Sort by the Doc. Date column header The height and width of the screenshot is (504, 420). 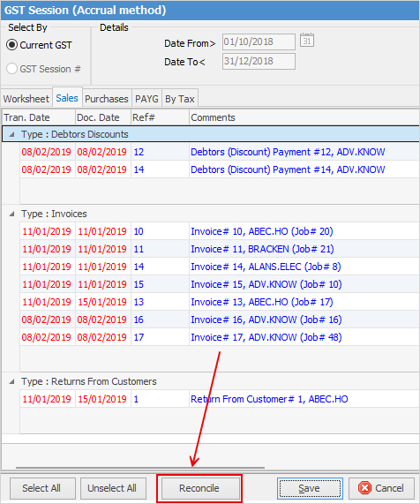coord(103,117)
